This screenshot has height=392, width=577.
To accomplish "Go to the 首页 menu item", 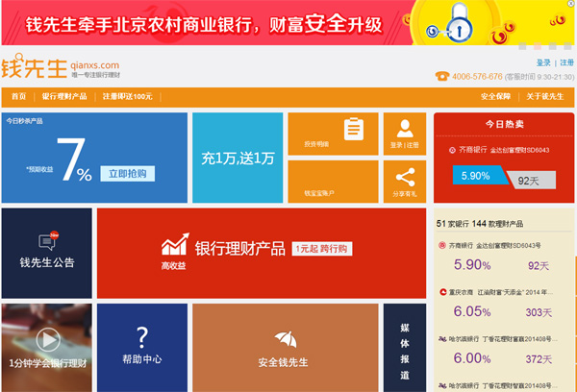I will [18, 97].
